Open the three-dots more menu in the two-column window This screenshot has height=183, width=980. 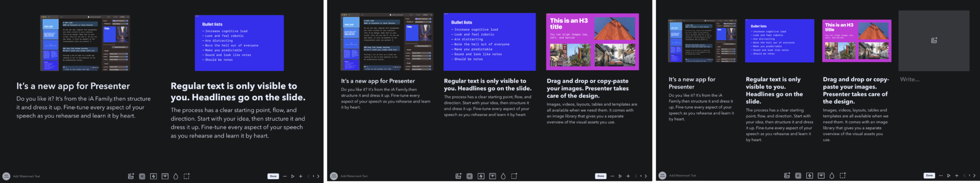click(x=285, y=176)
